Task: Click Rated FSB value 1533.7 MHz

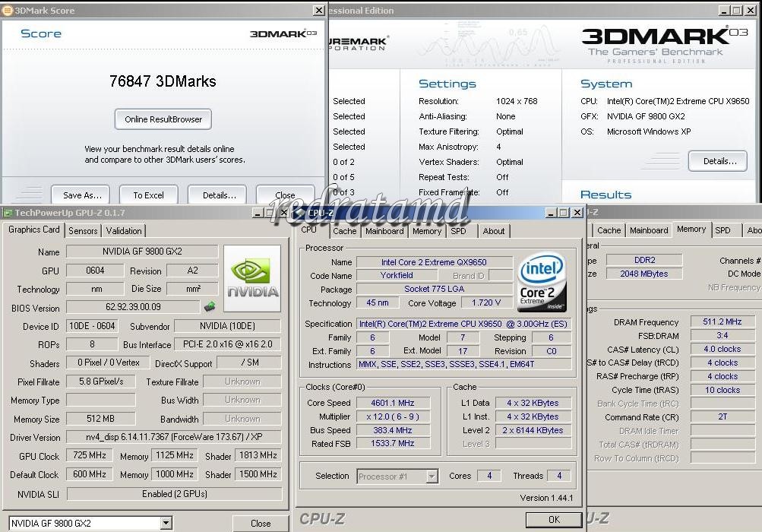Action: tap(393, 444)
